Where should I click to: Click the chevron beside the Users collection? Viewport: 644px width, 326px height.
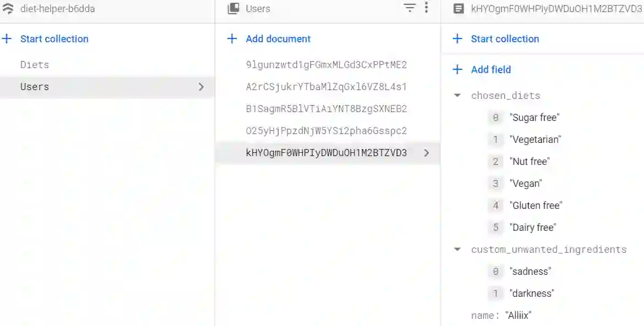coord(201,87)
